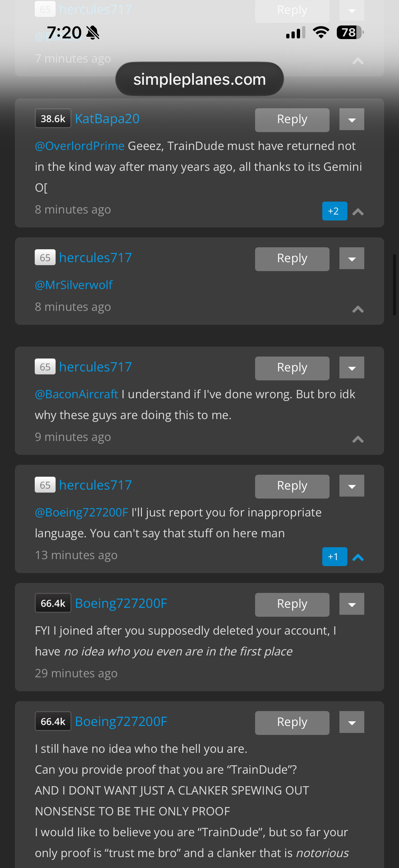Open the KatBapa20 username profile link
The width and height of the screenshot is (399, 868).
tap(107, 119)
